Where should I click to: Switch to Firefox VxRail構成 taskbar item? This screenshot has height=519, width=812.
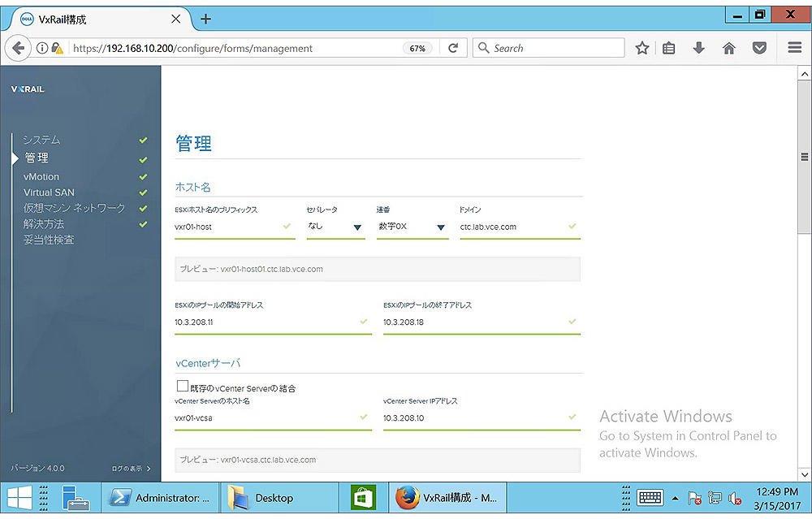tap(447, 498)
